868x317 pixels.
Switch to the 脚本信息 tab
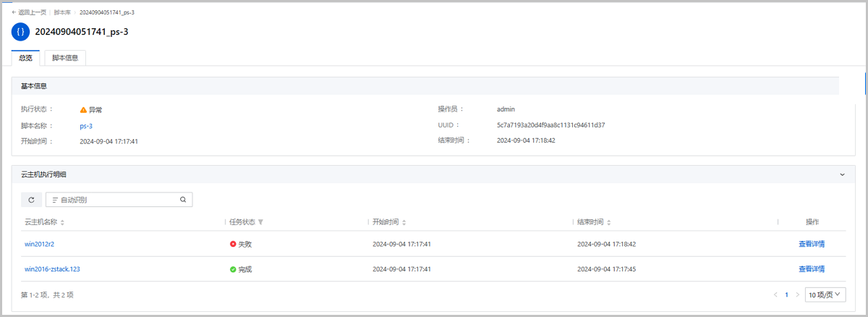(x=65, y=58)
